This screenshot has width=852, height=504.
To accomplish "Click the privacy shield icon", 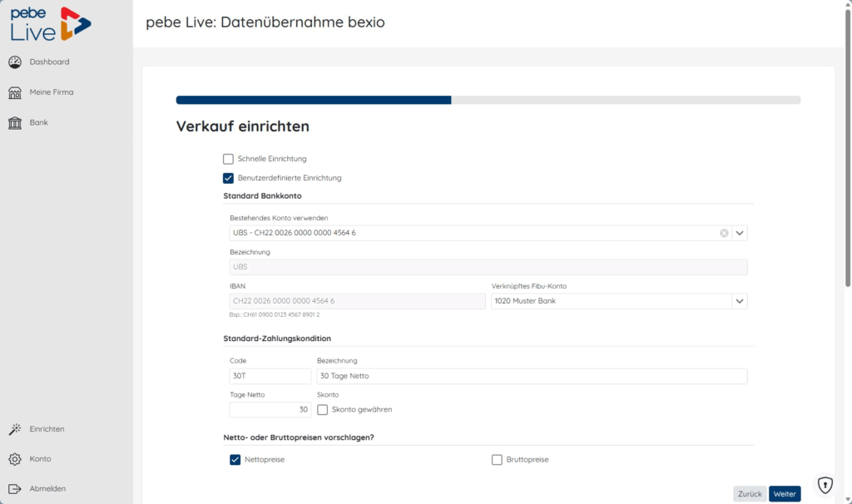I will pos(825,484).
